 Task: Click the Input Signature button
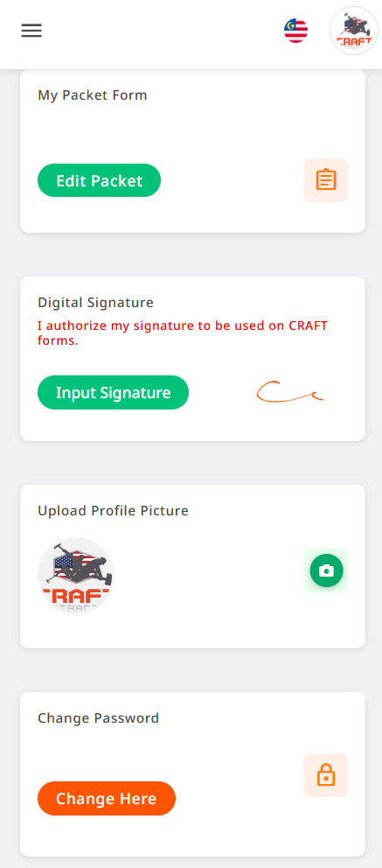tap(114, 393)
